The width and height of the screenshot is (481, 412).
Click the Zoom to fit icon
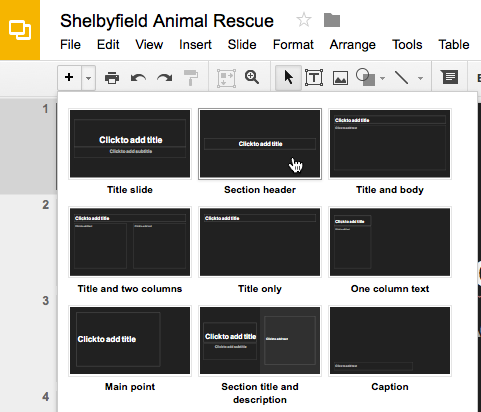pos(227,78)
